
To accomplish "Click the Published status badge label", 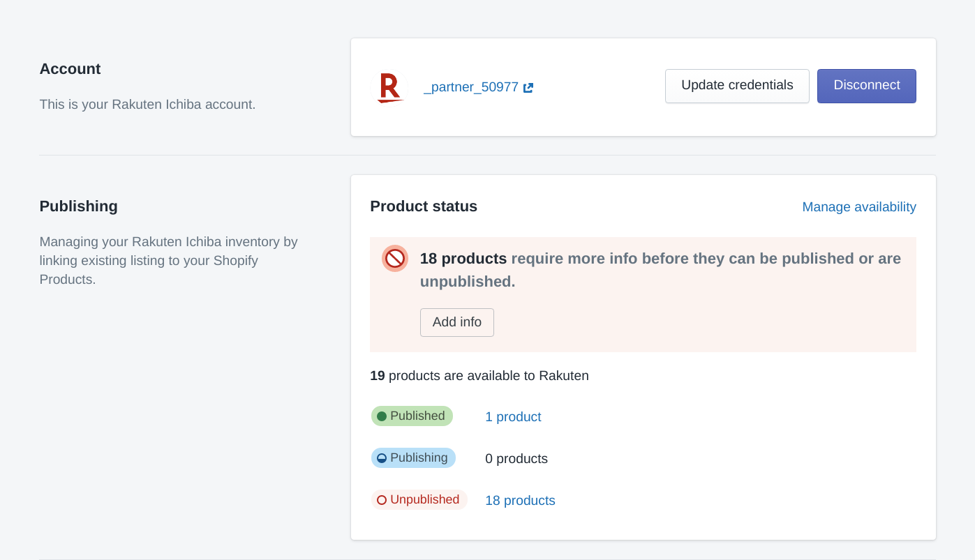I will point(417,416).
